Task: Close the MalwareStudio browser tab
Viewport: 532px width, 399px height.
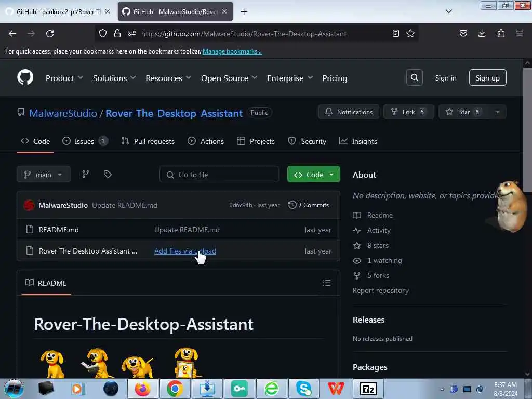Action: click(x=224, y=11)
